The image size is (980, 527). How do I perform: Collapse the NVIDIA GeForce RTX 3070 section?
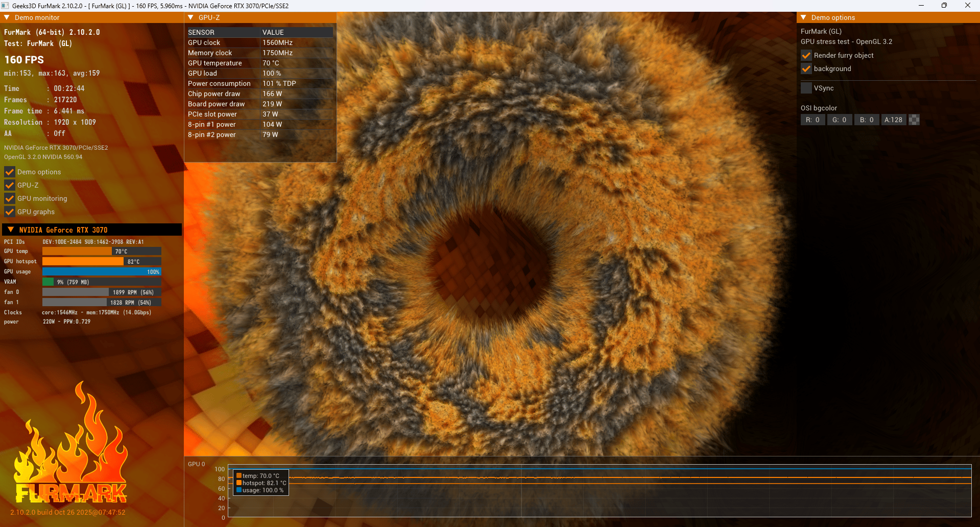point(11,230)
